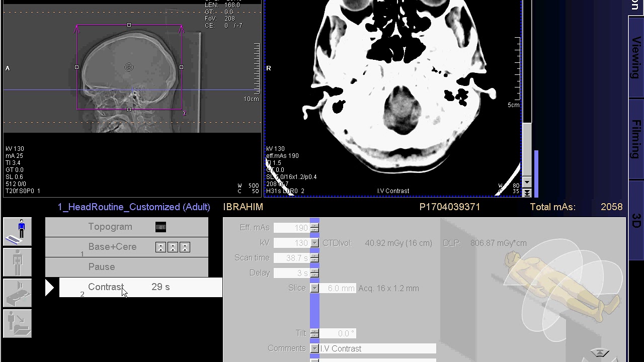Click the Tilt 0.0 degree field
644x362 pixels.
pos(338,333)
